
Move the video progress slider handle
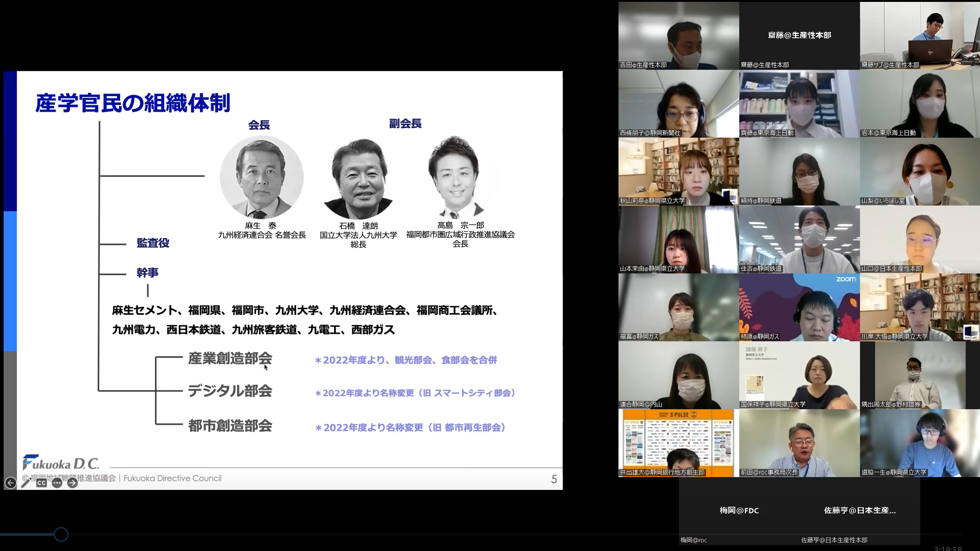click(x=61, y=534)
